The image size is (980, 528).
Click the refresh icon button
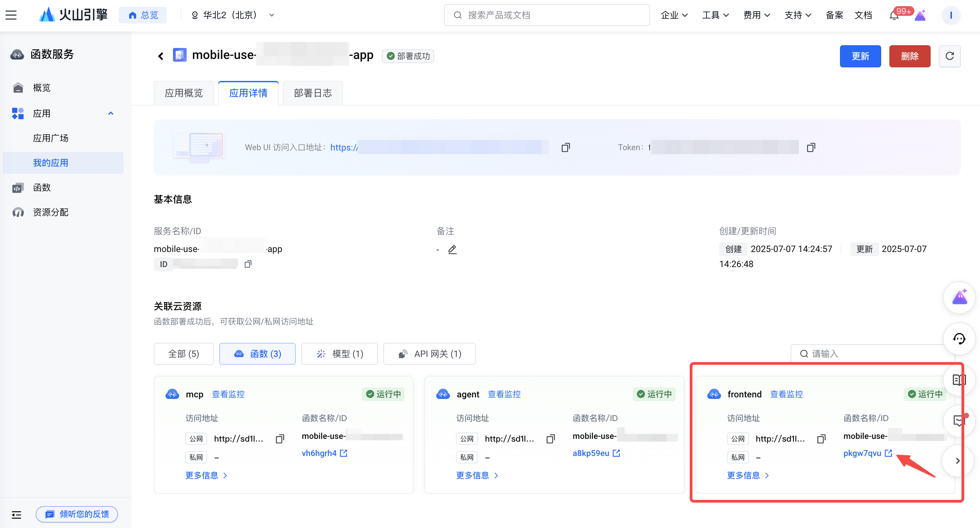[x=949, y=56]
